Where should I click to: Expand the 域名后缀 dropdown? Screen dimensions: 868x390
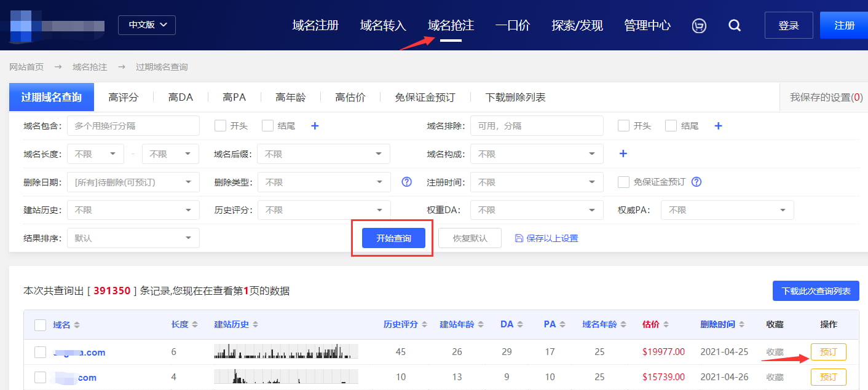323,154
